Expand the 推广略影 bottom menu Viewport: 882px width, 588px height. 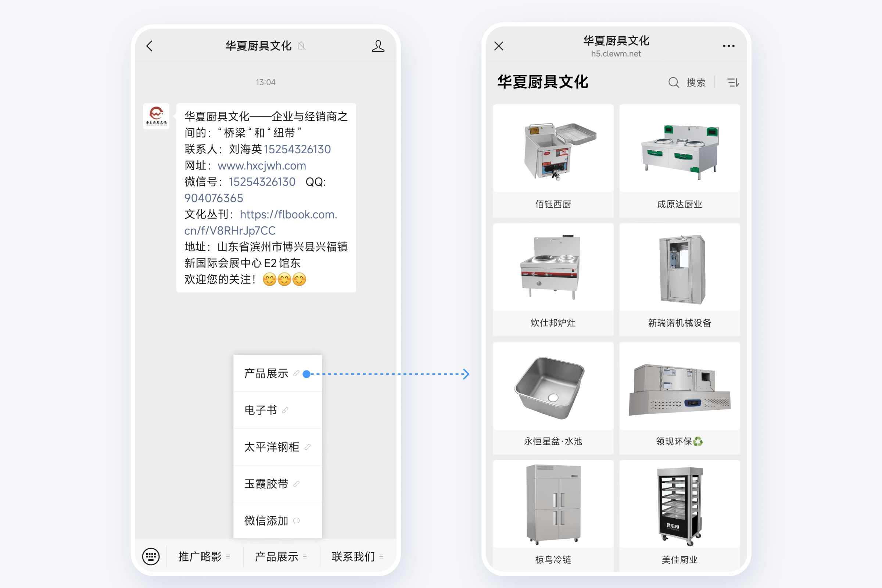pyautogui.click(x=204, y=556)
